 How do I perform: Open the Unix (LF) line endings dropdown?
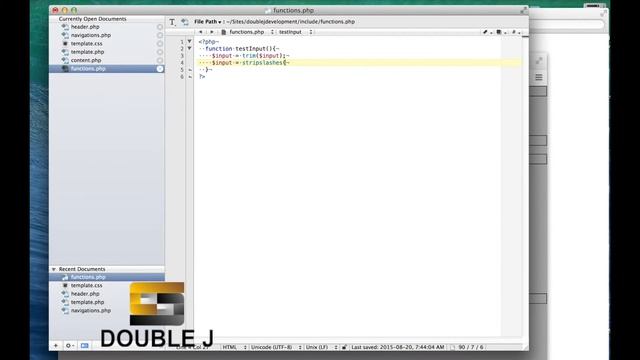321,347
